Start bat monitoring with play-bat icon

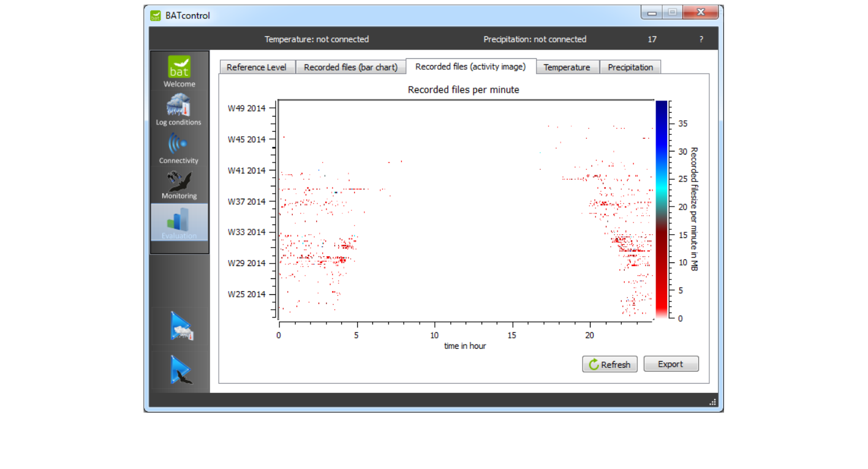point(181,370)
